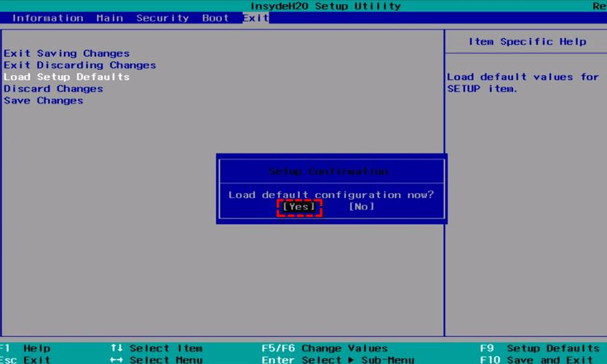
Task: Open the Information tab
Action: click(47, 18)
